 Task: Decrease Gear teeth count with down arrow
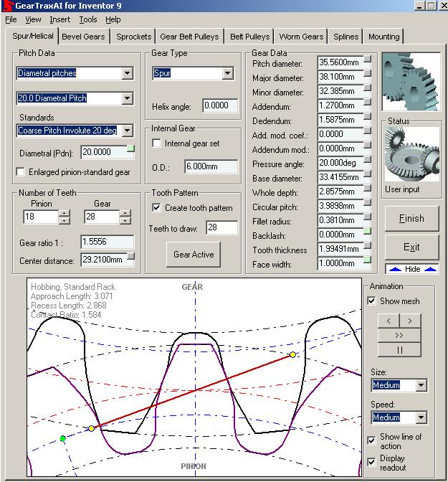click(x=125, y=220)
